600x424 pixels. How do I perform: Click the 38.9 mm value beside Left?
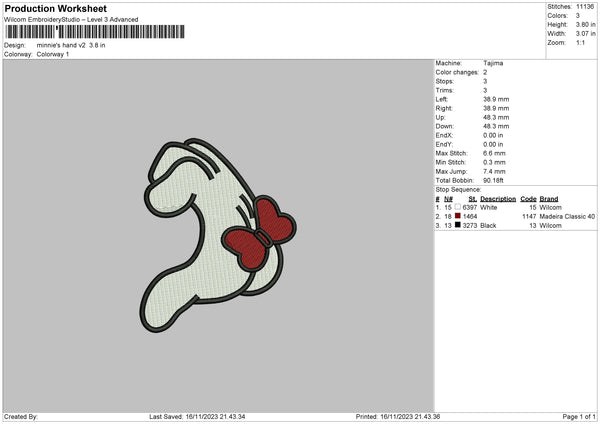pos(496,99)
